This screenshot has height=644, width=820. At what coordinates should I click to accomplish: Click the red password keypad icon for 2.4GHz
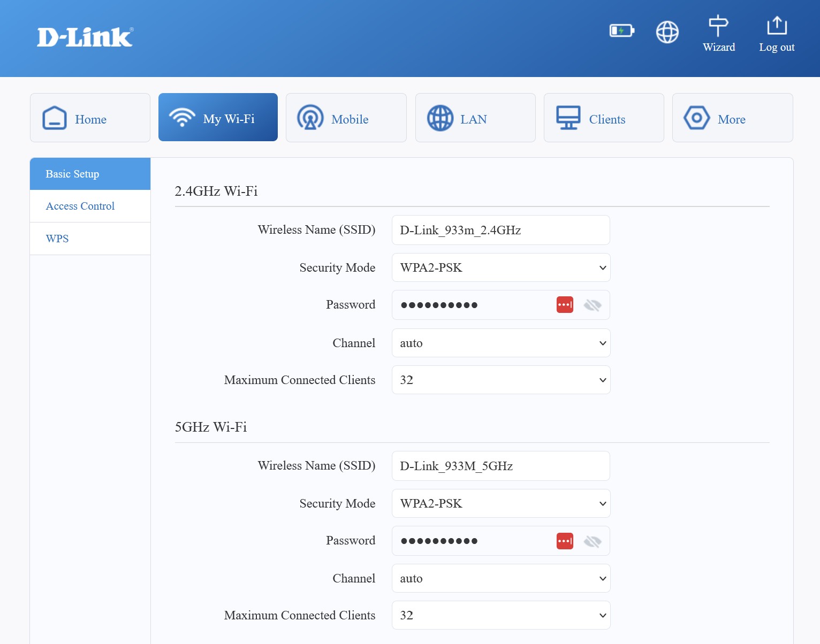(564, 304)
